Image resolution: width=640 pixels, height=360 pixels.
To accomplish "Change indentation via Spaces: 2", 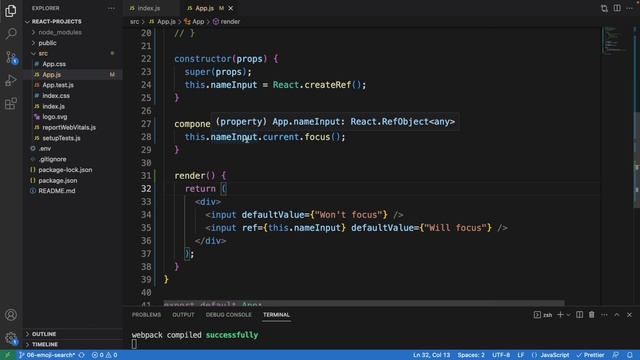I will click(471, 355).
